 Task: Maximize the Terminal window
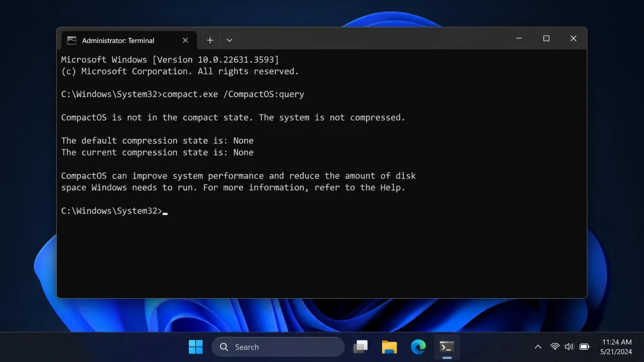[546, 39]
